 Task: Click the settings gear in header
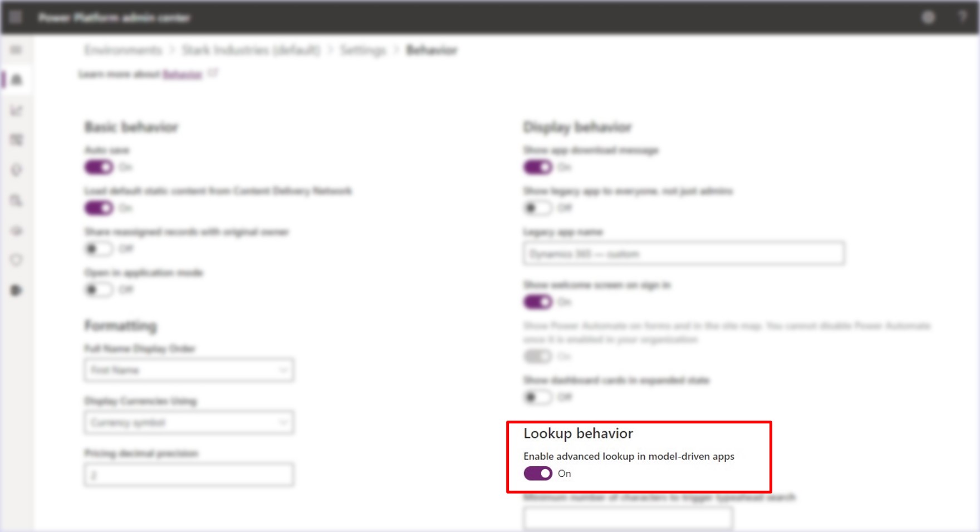point(928,18)
